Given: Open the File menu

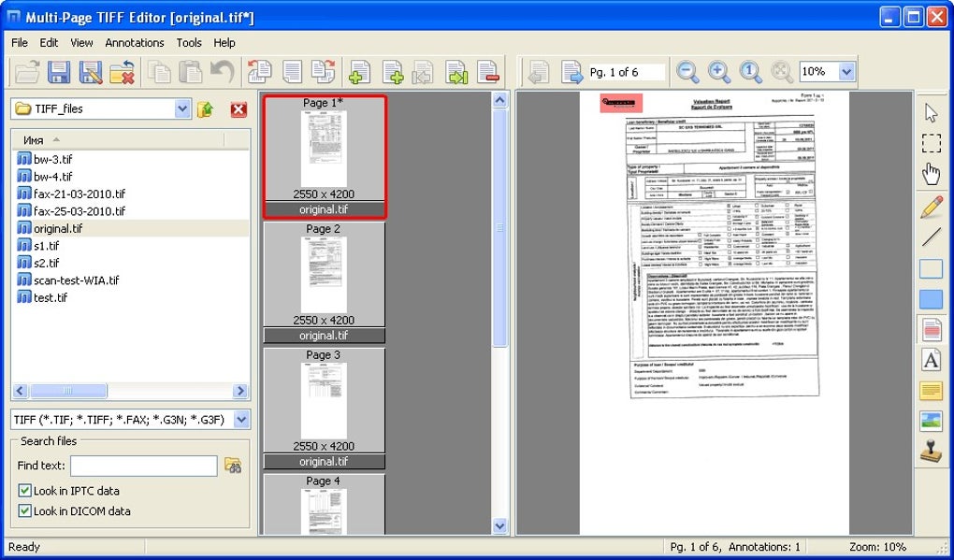Looking at the screenshot, I should click(x=20, y=43).
